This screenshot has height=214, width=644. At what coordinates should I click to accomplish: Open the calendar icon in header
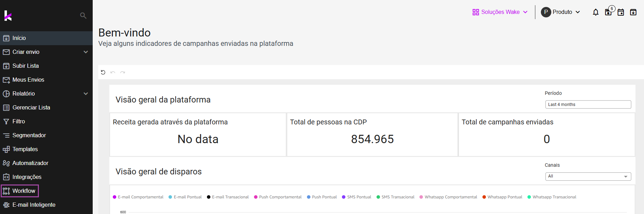(621, 12)
